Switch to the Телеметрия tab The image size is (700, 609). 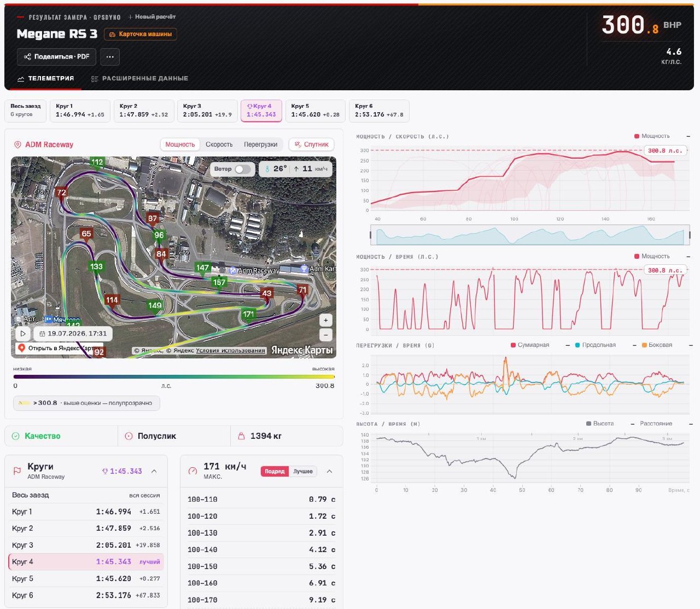[46, 79]
